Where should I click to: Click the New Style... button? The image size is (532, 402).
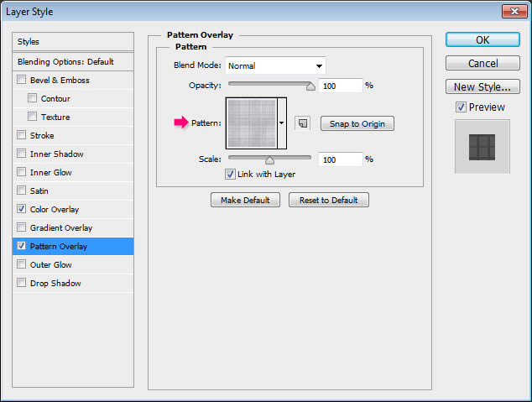[482, 86]
